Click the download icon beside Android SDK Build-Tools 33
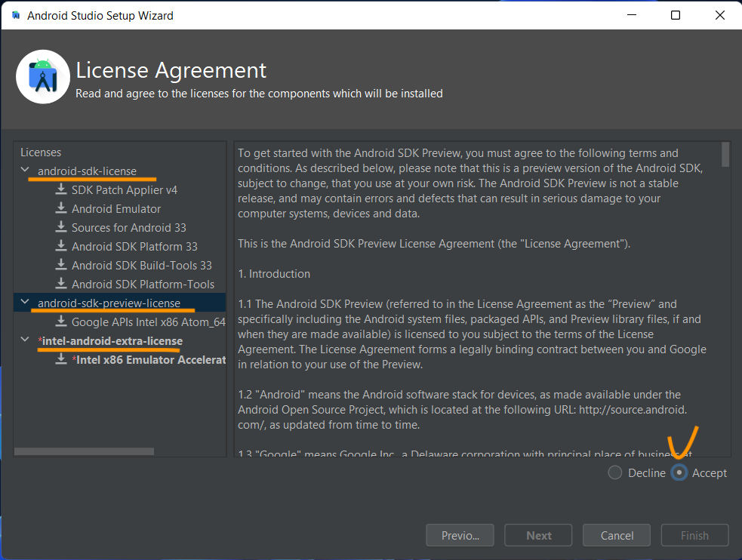742x560 pixels. click(x=60, y=265)
